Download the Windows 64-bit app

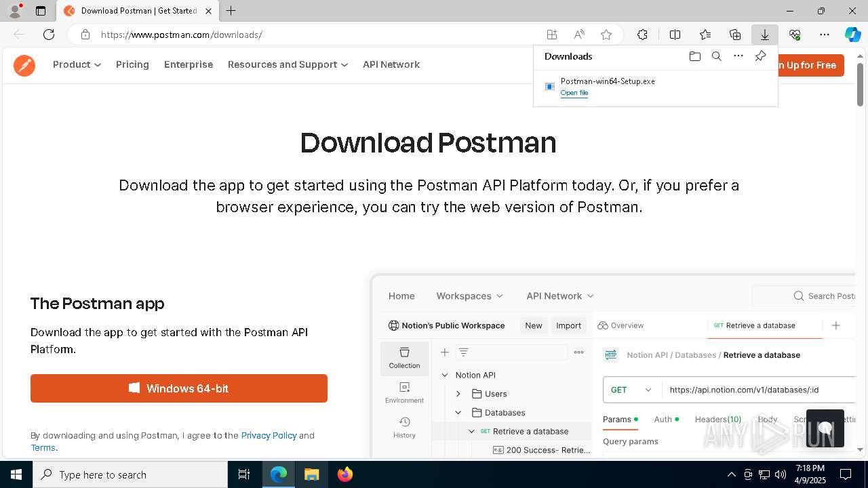tap(179, 388)
